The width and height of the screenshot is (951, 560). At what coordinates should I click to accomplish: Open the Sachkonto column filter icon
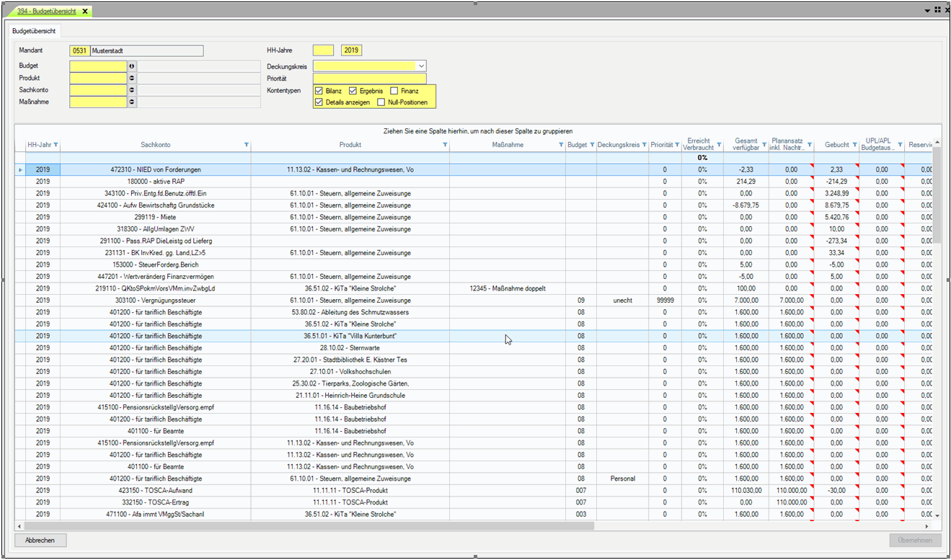247,145
